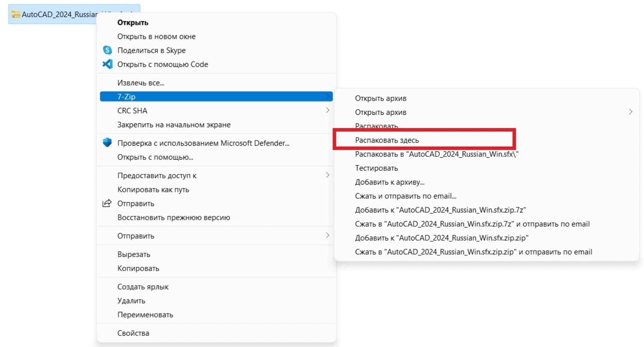Select the AutoCAD_2024_Russian archive file icon
This screenshot has width=644, height=347.
16,14
